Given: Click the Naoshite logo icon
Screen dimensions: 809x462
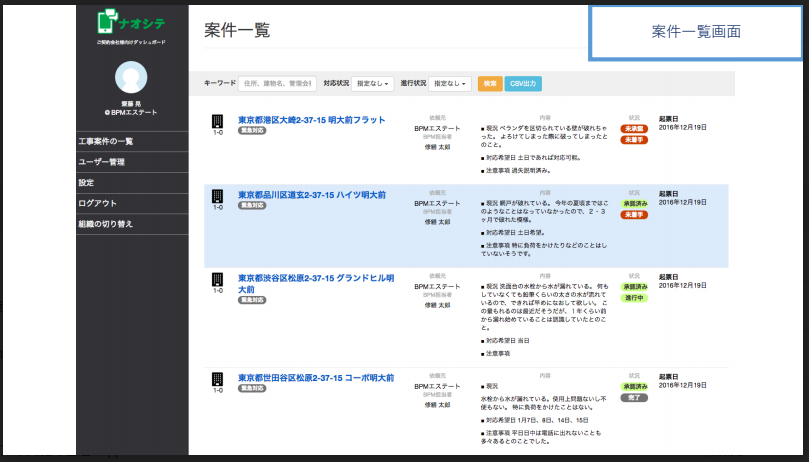Looking at the screenshot, I should pyautogui.click(x=108, y=21).
